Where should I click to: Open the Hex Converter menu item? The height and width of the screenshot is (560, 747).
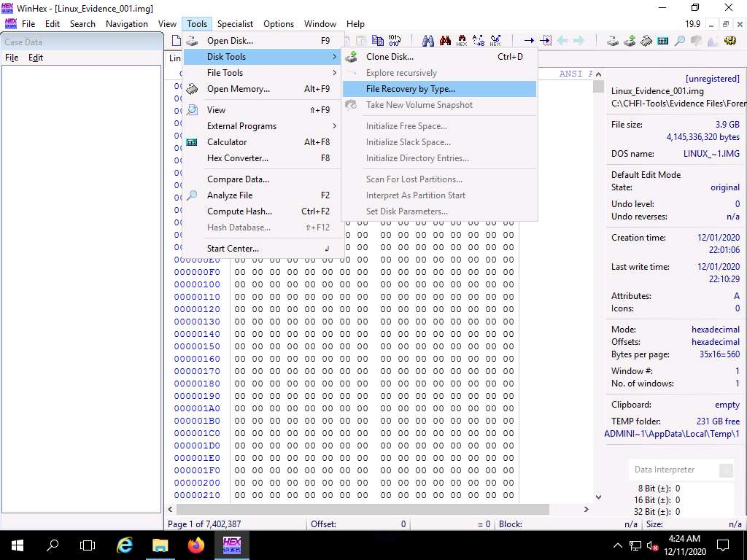coord(262,158)
